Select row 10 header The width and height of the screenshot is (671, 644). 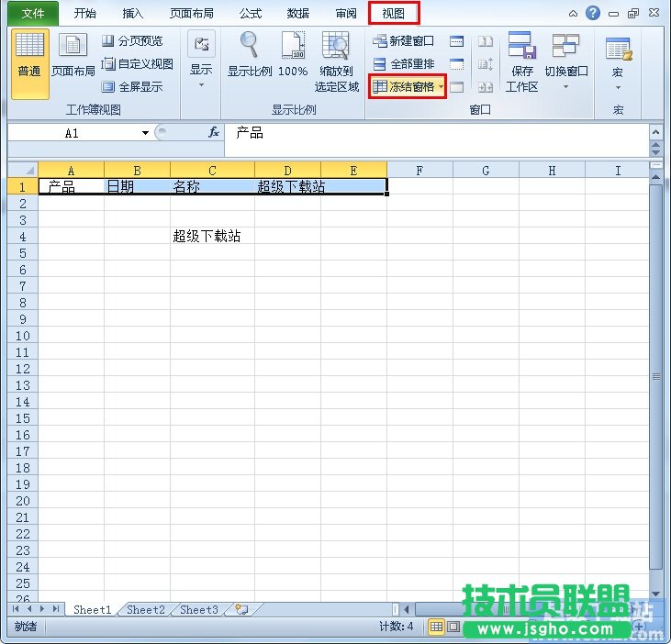click(x=23, y=336)
